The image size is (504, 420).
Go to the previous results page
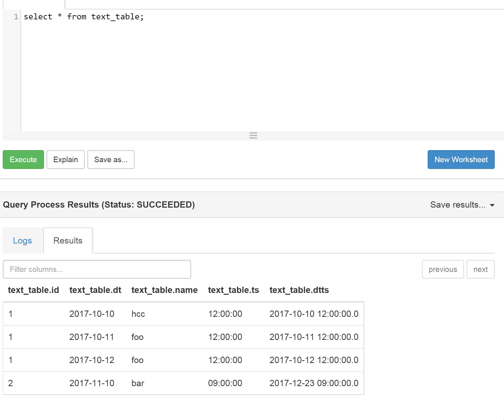pyautogui.click(x=443, y=269)
